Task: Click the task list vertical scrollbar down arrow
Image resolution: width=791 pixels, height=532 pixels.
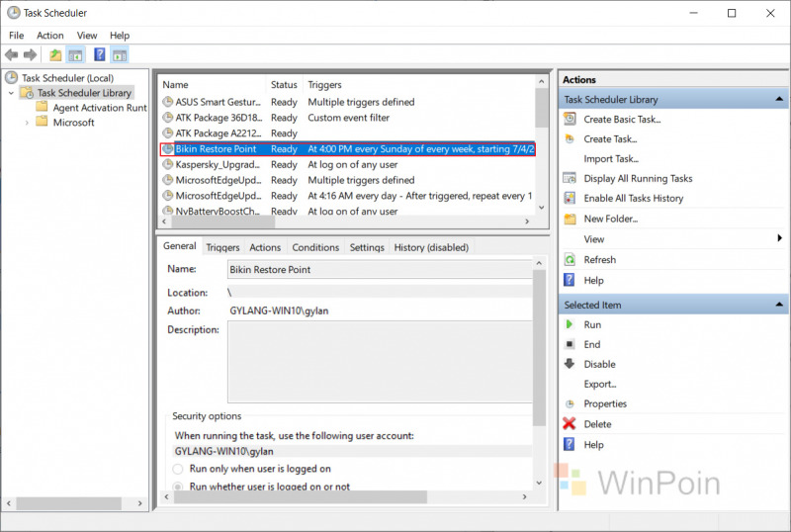Action: coord(541,208)
